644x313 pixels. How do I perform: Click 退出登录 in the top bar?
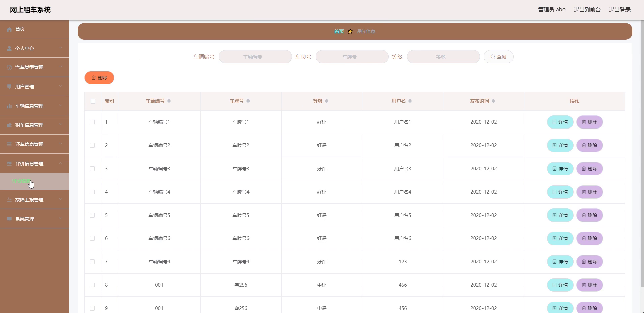(619, 10)
